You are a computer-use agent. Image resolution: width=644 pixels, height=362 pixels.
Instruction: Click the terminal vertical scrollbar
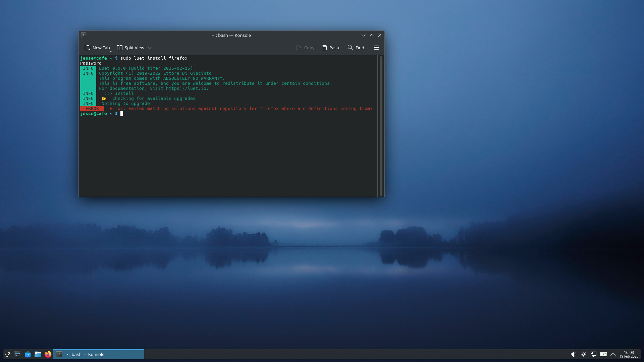381,126
